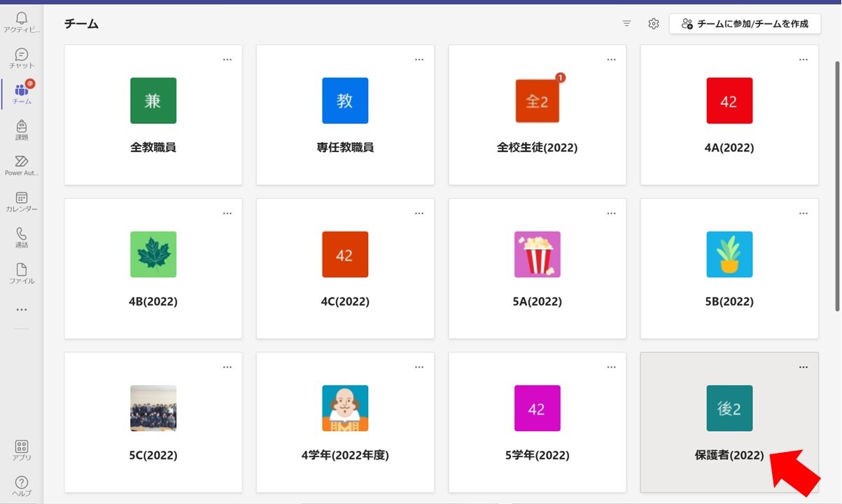842x504 pixels.
Task: Open the 保護者(2022) team name
Action: pos(729,455)
